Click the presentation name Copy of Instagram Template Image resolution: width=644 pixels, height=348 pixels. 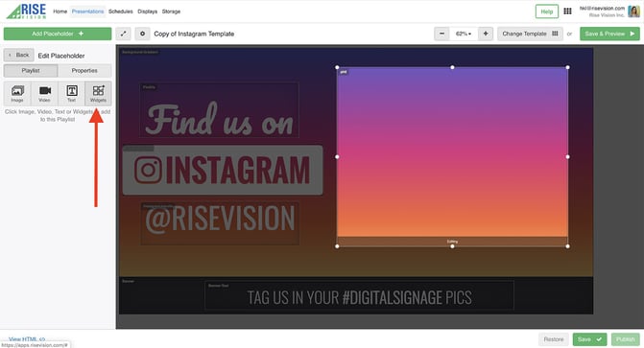coord(194,35)
